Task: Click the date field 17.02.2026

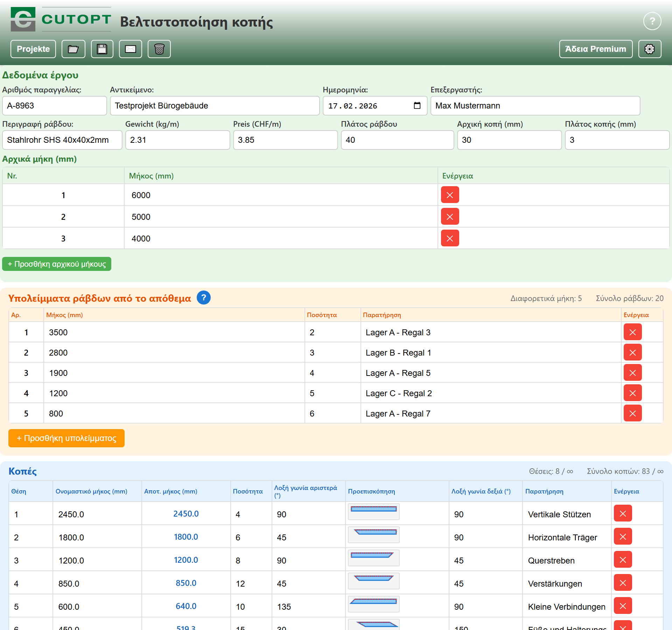Action: click(x=375, y=106)
